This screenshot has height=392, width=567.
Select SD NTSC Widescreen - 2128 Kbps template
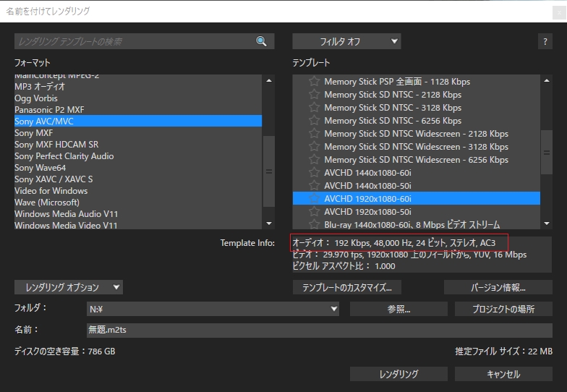(x=417, y=133)
